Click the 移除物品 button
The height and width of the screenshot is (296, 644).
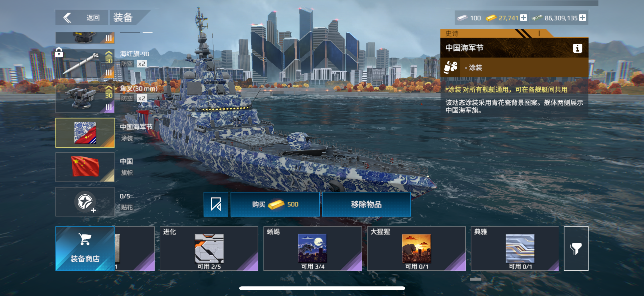[366, 204]
